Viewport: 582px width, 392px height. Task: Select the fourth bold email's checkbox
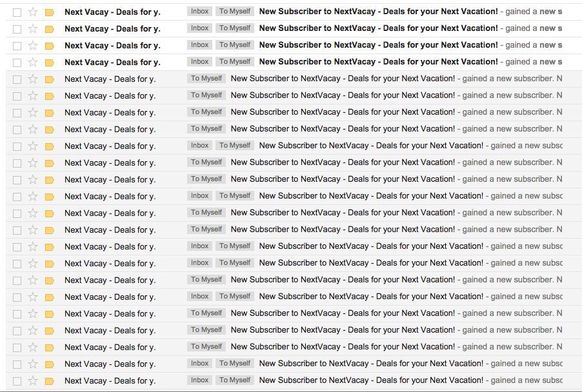(x=17, y=63)
